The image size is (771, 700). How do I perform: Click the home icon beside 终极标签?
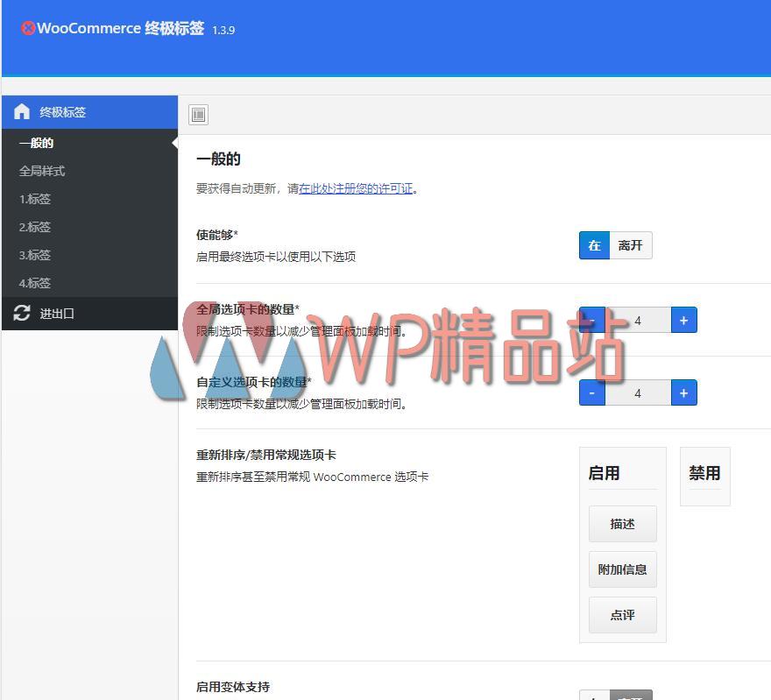(x=21, y=111)
